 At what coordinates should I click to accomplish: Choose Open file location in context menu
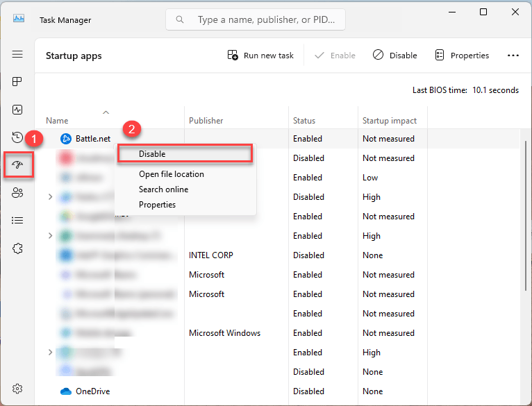click(x=171, y=174)
